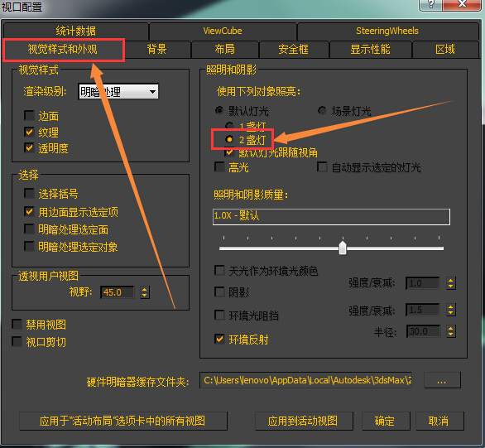Click the 确定 OK button

pyautogui.click(x=385, y=421)
